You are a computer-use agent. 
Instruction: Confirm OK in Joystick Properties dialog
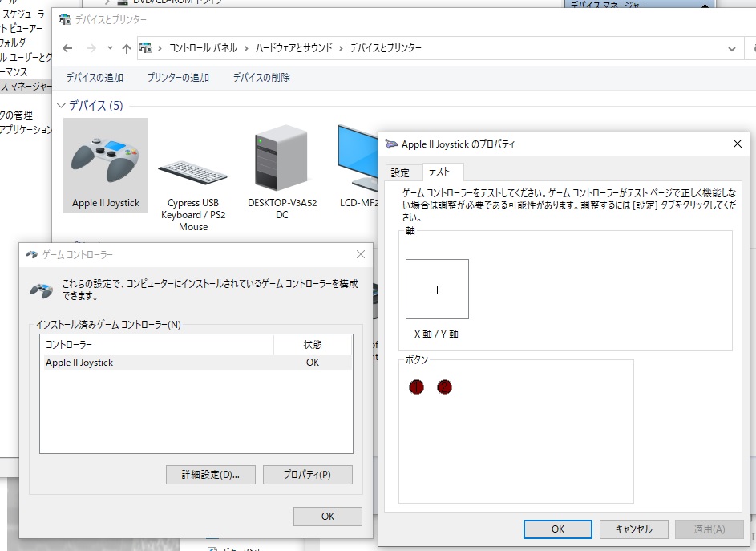557,529
